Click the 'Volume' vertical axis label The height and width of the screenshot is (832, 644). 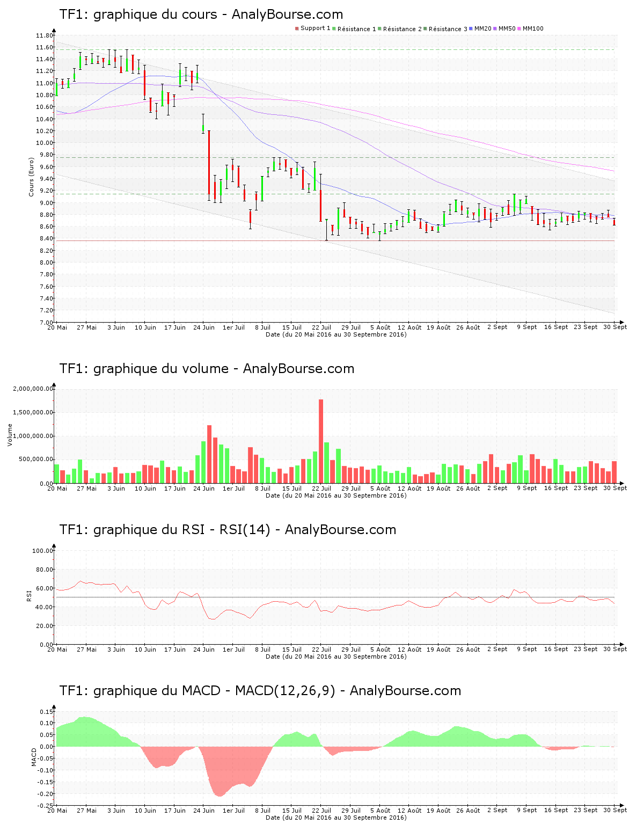pyautogui.click(x=10, y=435)
